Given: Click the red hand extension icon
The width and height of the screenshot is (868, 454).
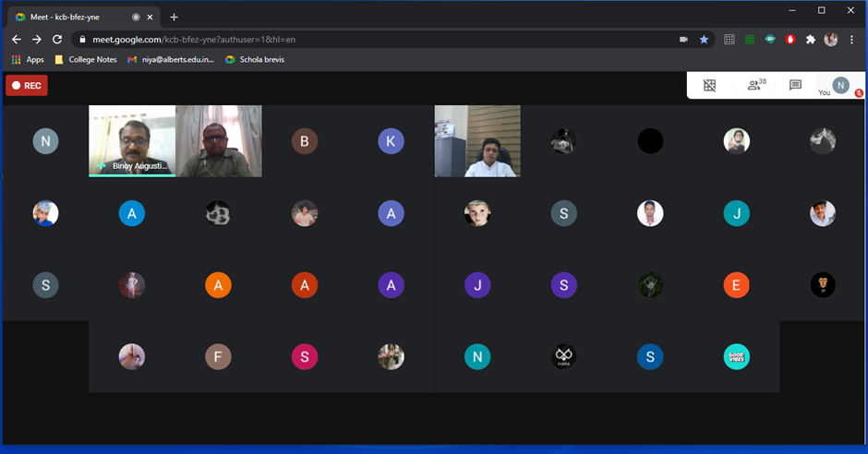Looking at the screenshot, I should tap(790, 40).
